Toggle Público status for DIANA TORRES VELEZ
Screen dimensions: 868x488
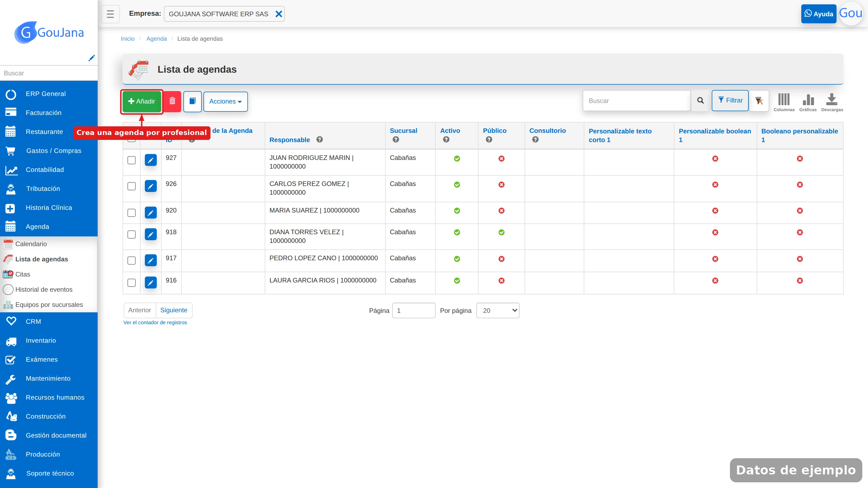pos(501,232)
